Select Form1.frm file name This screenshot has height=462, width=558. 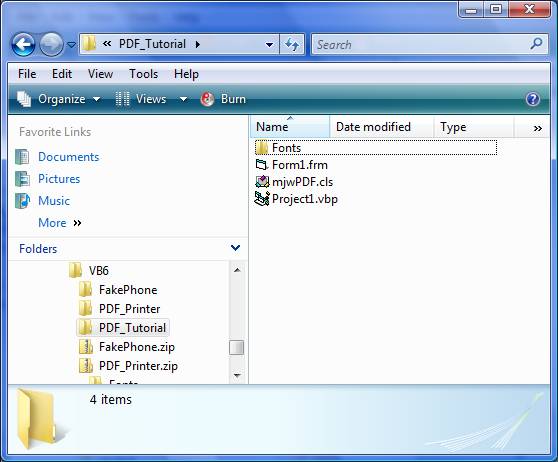(x=300, y=165)
